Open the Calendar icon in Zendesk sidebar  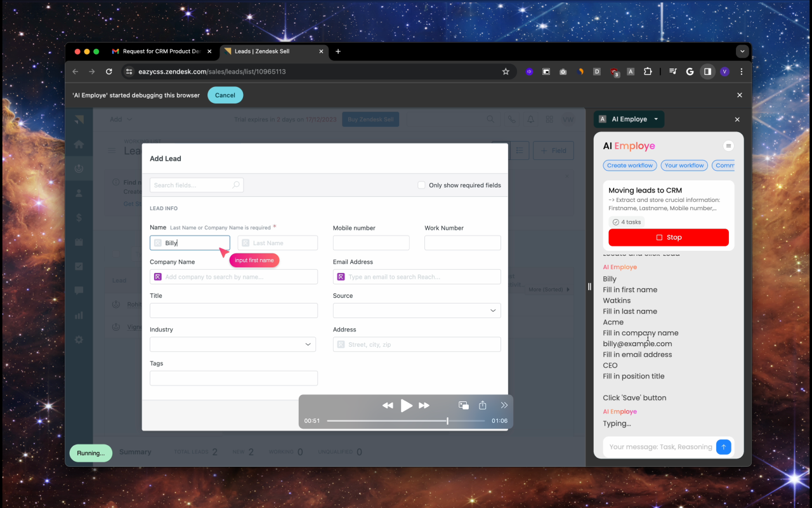coord(79,242)
